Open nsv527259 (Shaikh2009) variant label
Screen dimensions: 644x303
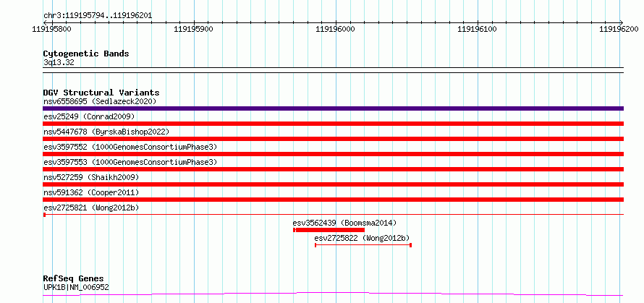pos(91,177)
